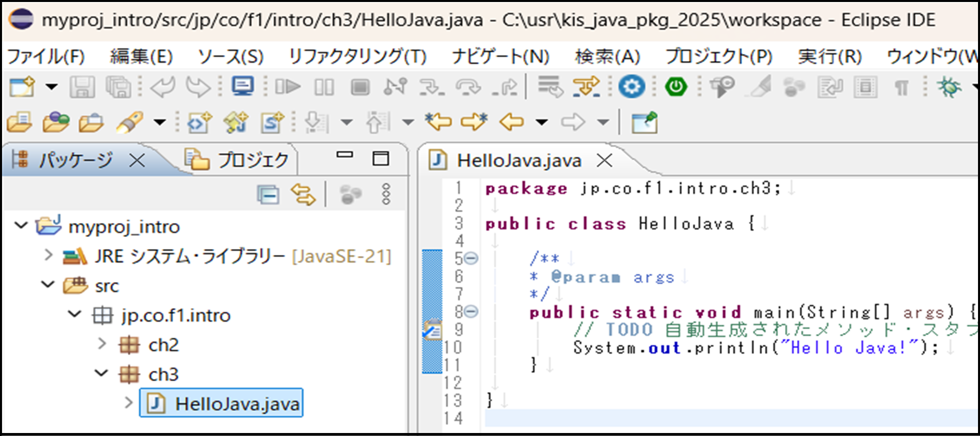Open the ソース(S) menu
Image resolution: width=980 pixels, height=436 pixels.
230,56
